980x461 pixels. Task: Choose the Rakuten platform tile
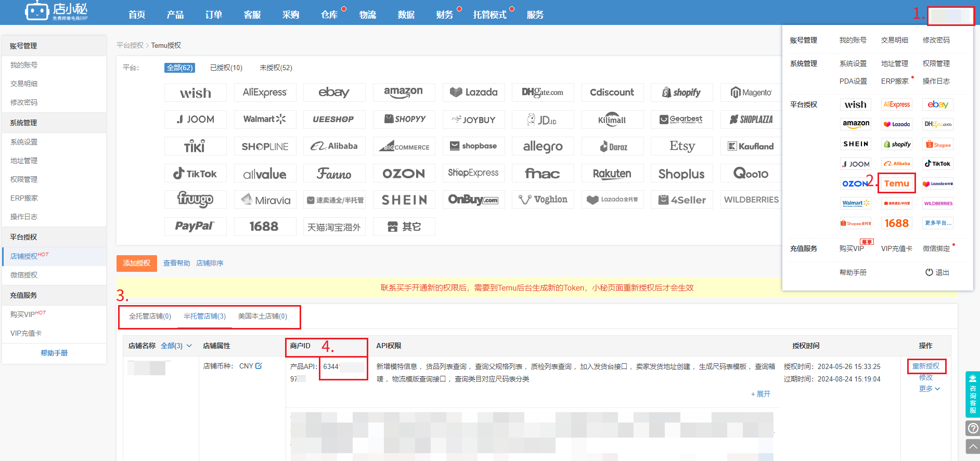612,174
